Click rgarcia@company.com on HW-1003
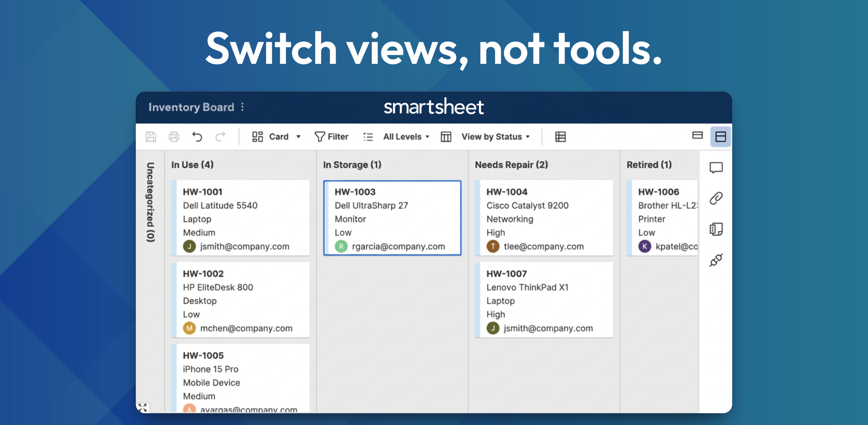This screenshot has width=868, height=425. pyautogui.click(x=399, y=246)
